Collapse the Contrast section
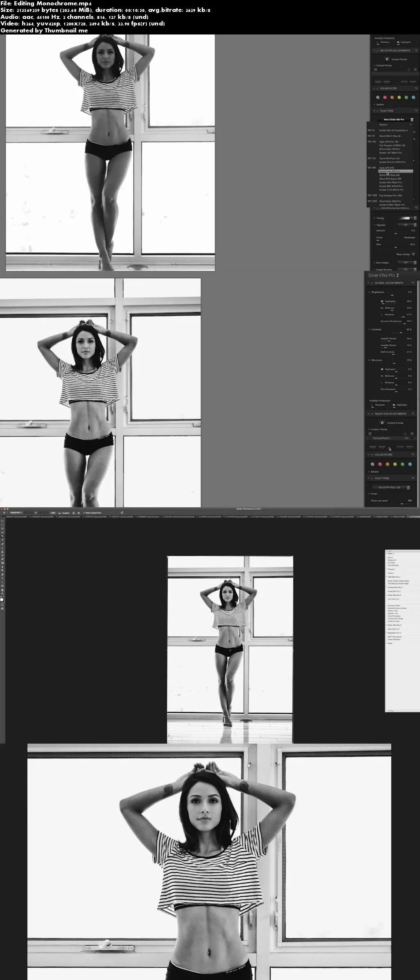 (x=369, y=330)
